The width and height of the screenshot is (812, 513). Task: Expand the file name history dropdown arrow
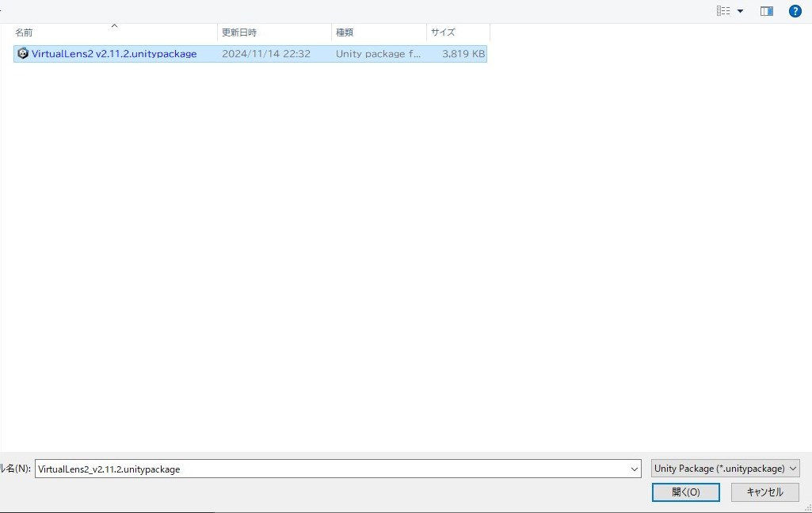pyautogui.click(x=635, y=469)
